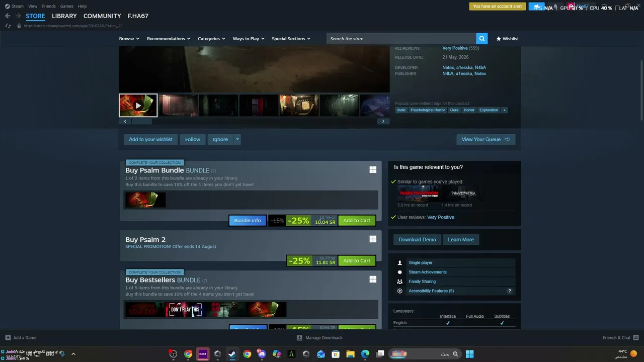
Task: Open the View menu
Action: pyautogui.click(x=33, y=6)
